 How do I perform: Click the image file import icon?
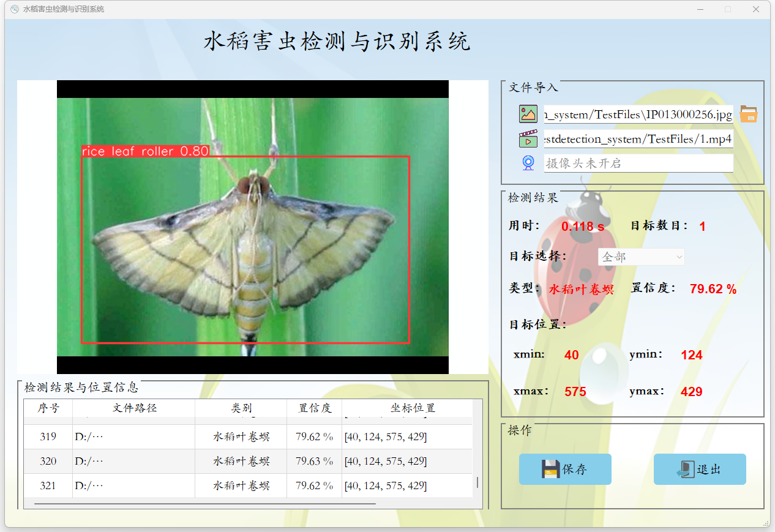(528, 114)
